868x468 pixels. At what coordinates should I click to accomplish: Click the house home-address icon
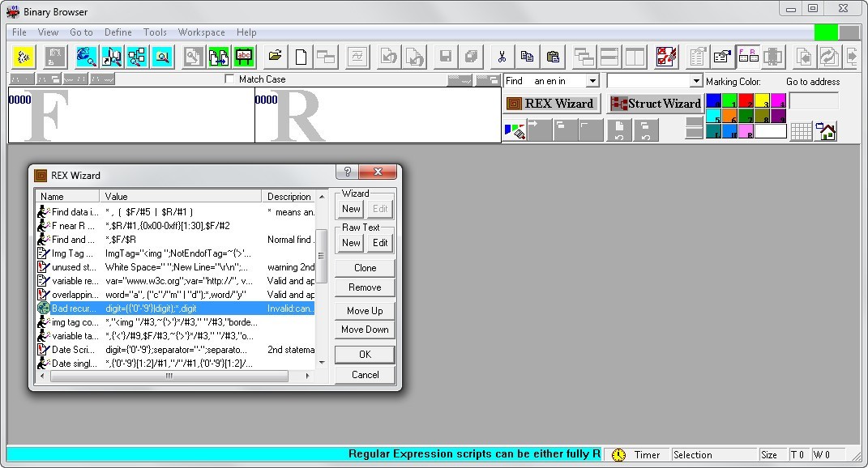point(827,132)
